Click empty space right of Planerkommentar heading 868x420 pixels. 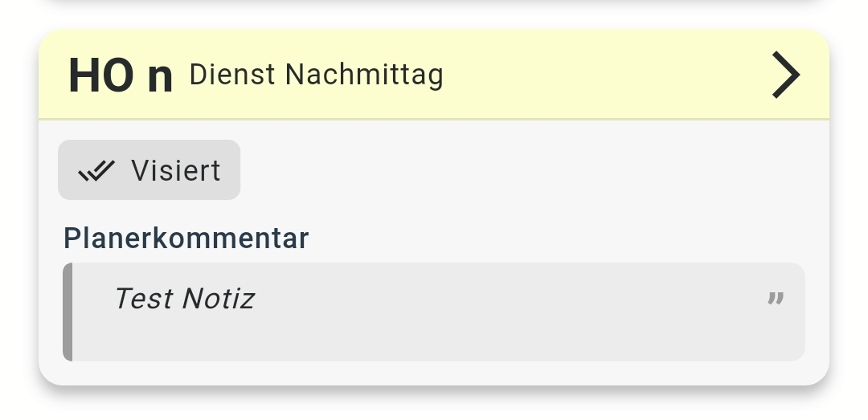(563, 239)
